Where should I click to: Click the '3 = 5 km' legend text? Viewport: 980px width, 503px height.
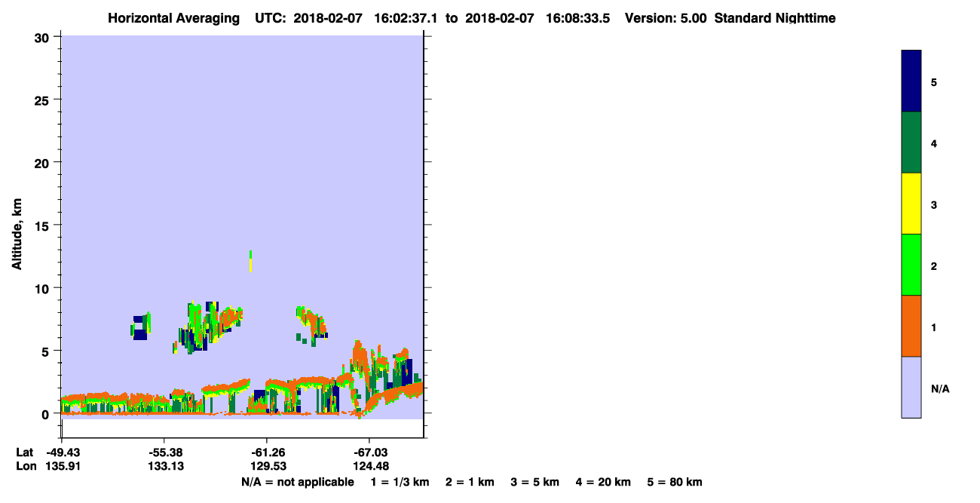click(535, 482)
